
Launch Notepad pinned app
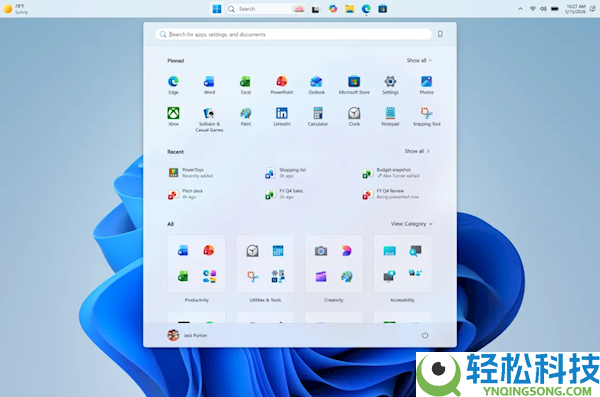(390, 116)
